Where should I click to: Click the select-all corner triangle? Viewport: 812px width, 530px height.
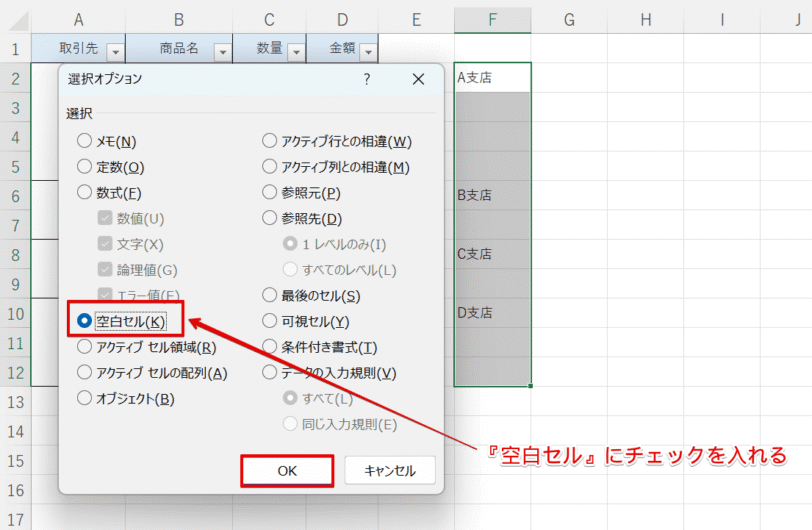pyautogui.click(x=20, y=21)
